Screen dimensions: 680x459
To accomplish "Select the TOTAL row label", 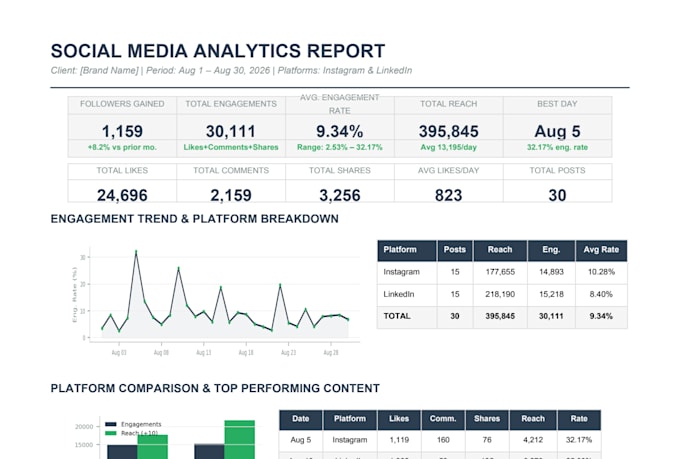I will tap(397, 316).
